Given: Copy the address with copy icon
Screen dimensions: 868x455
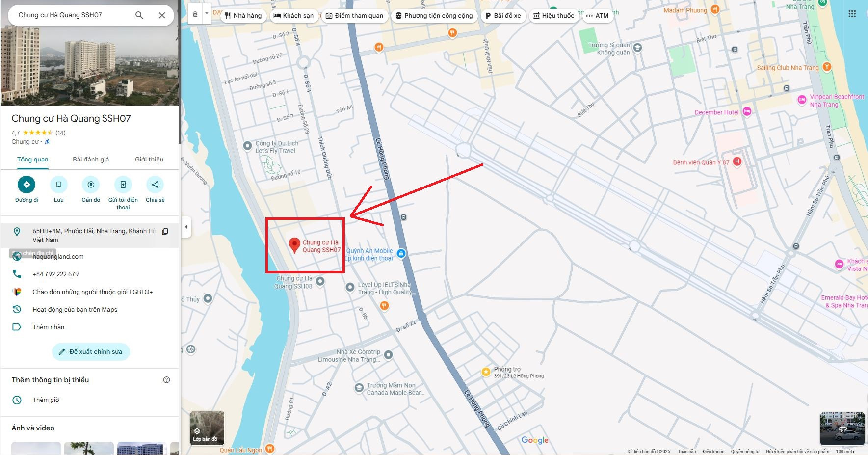Looking at the screenshot, I should [x=165, y=231].
